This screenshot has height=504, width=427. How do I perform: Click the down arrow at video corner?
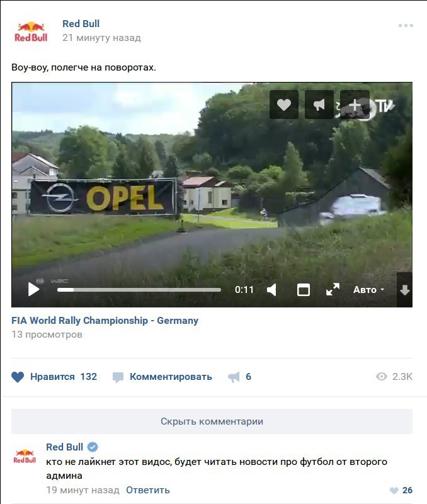coord(405,290)
